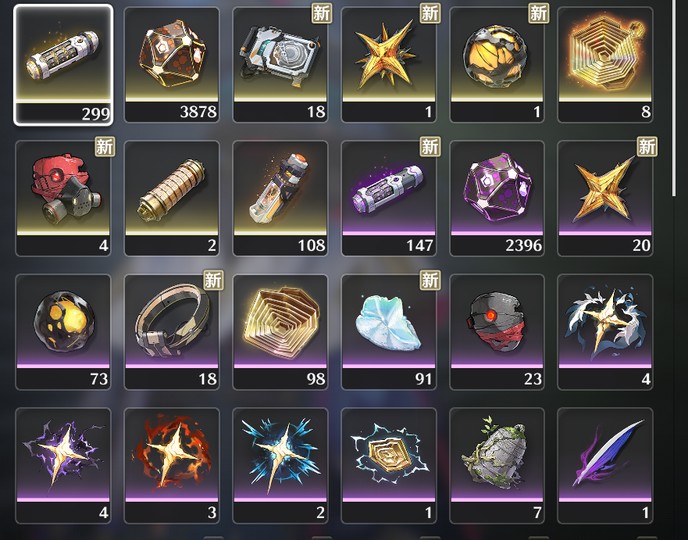Pick the ice shard star item showing 2

click(280, 466)
